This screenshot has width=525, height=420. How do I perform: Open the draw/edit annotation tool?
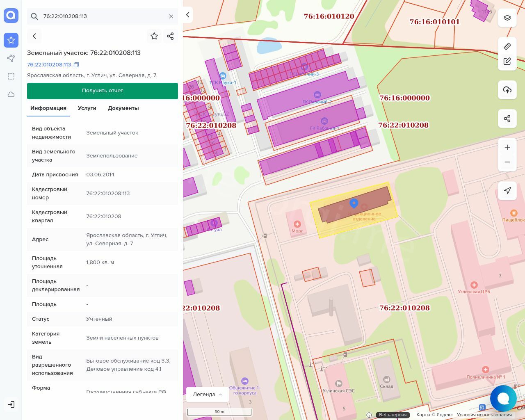pos(507,62)
